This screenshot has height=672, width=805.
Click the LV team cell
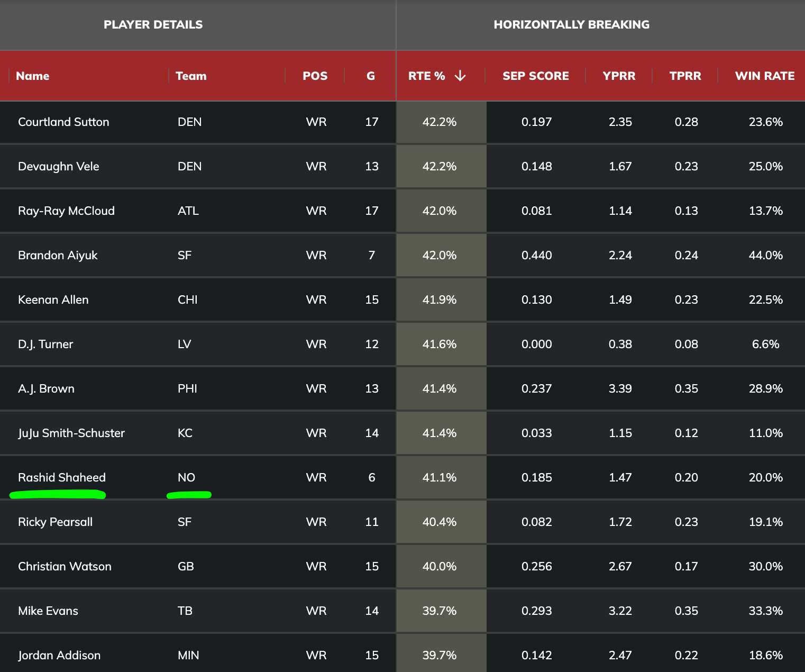point(184,344)
